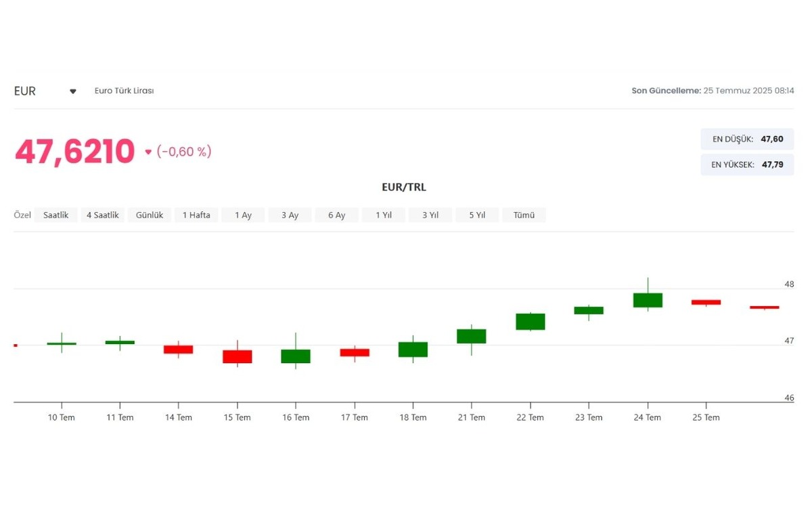Select the 22 Tem green candle

[531, 322]
